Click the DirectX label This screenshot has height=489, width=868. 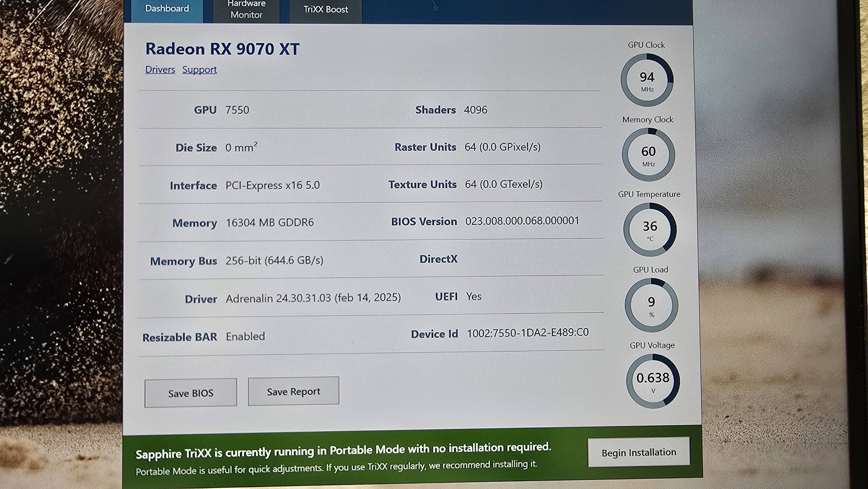[x=438, y=259]
